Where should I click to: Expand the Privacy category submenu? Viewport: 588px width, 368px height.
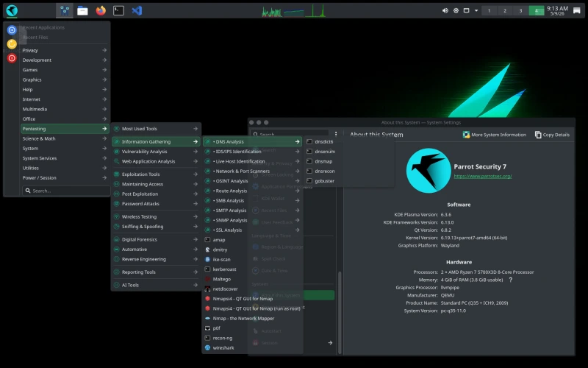(x=65, y=50)
